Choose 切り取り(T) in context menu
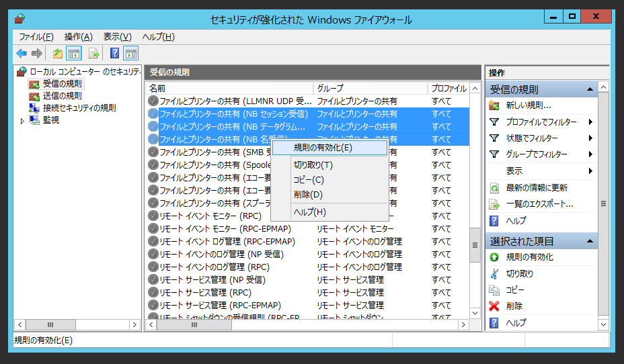This screenshot has height=364, width=624. [329, 165]
